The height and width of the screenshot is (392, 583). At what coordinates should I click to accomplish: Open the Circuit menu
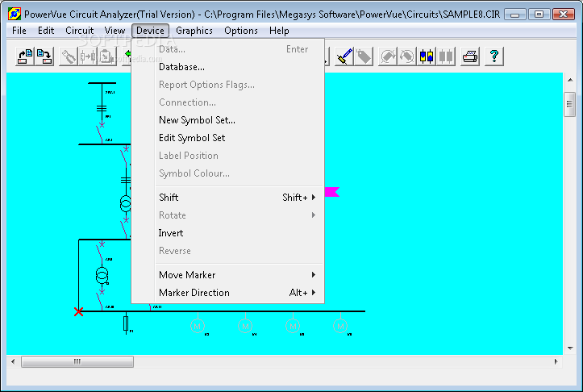(x=80, y=31)
